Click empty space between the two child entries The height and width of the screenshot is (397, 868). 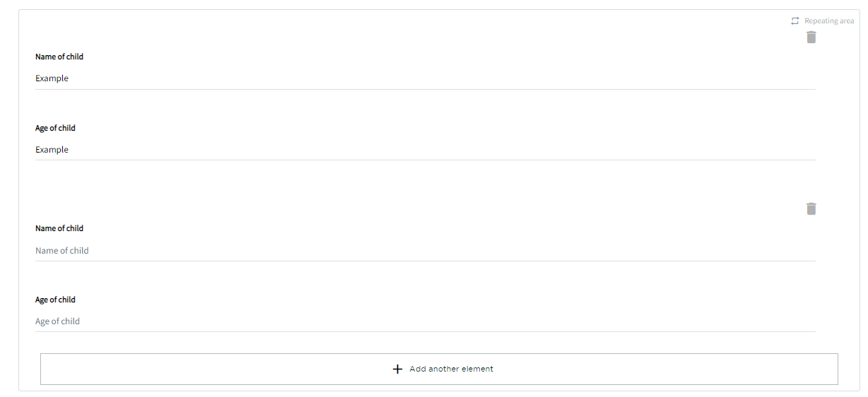pyautogui.click(x=424, y=184)
